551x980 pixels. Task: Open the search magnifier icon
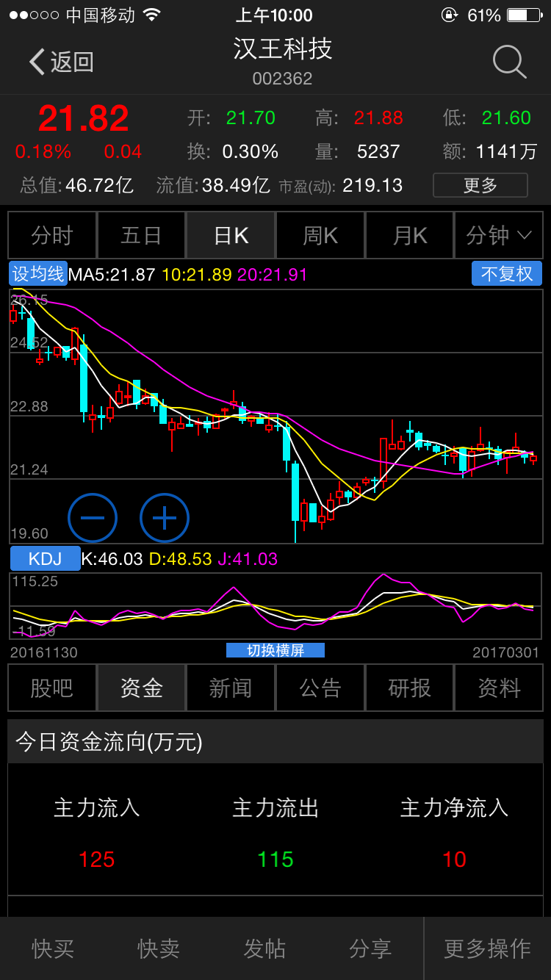[x=509, y=62]
